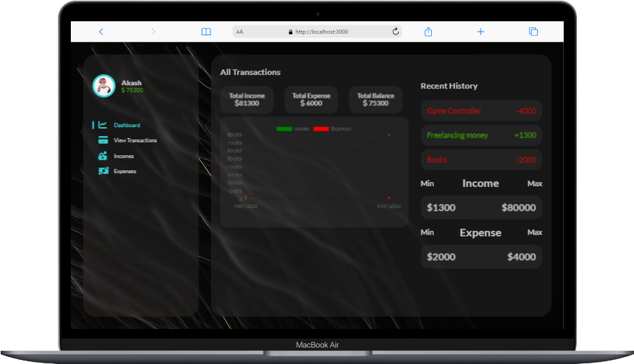Click the green Income legend color box
This screenshot has width=634, height=364.
coord(284,128)
